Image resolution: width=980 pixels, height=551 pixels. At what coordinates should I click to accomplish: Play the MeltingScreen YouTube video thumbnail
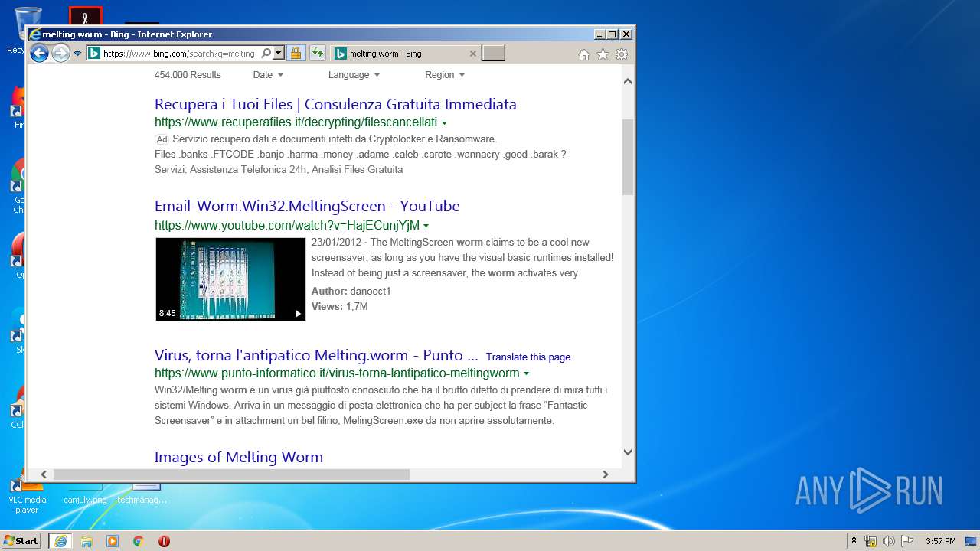tap(230, 279)
